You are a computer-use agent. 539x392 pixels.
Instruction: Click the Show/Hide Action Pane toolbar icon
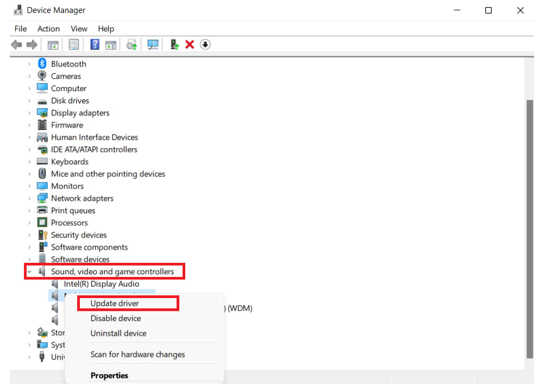[111, 45]
